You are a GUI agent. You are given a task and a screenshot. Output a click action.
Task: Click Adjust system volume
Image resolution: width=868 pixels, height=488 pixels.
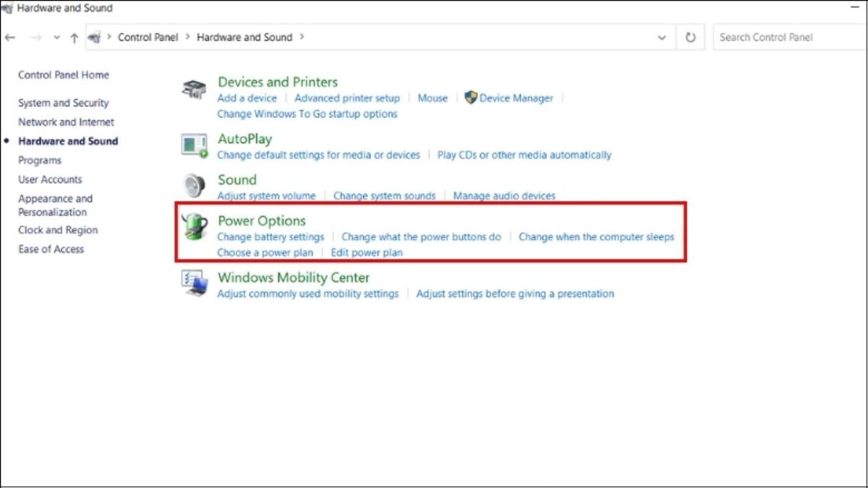pyautogui.click(x=266, y=196)
